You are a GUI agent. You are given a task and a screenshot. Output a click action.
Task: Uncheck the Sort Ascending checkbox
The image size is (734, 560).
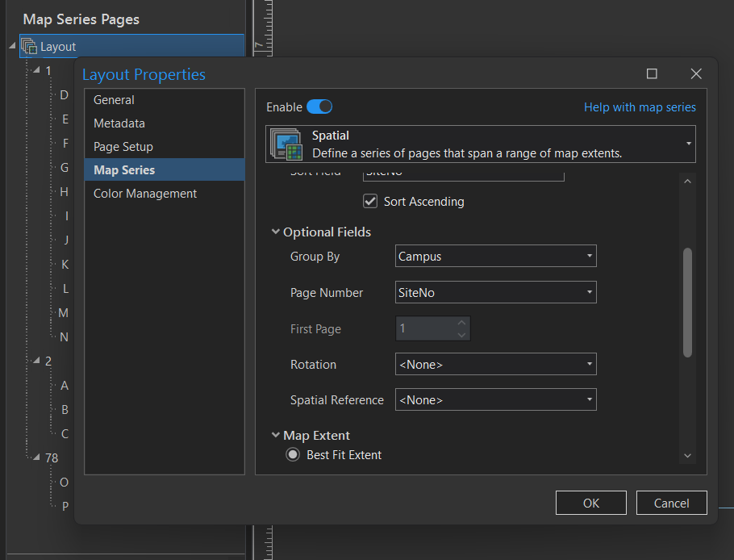pyautogui.click(x=370, y=201)
